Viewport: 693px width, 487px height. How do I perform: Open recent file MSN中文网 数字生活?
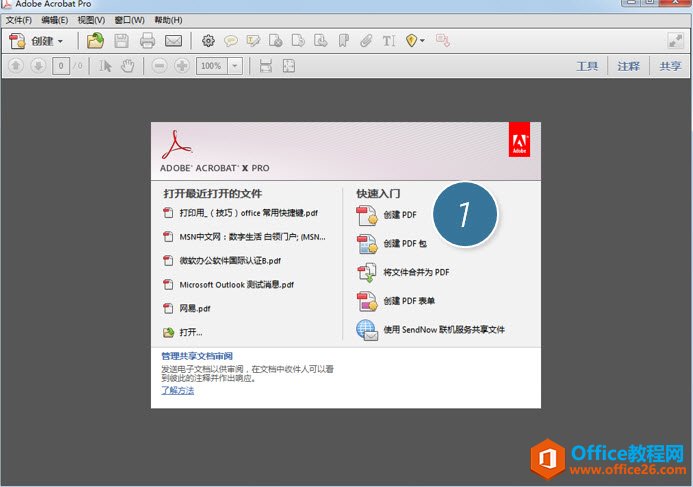coord(244,237)
